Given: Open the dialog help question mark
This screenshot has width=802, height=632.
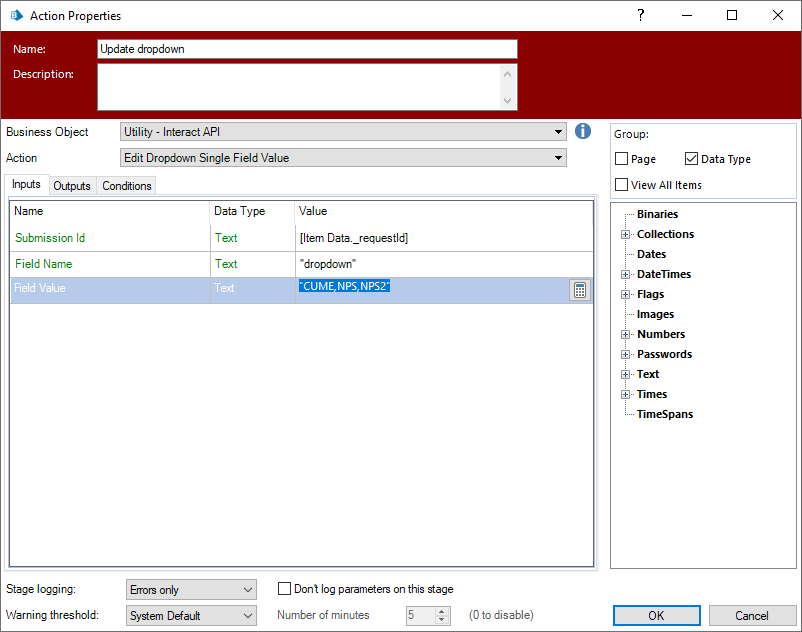Looking at the screenshot, I should point(640,15).
